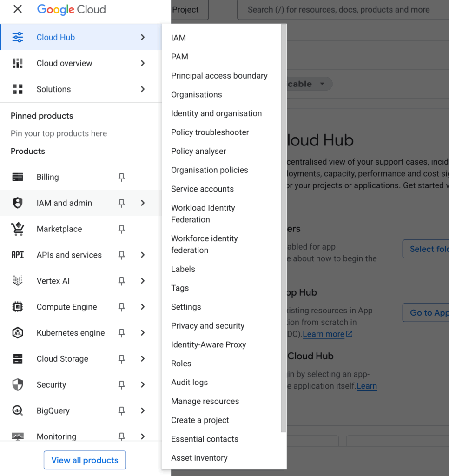Click the submenu vertical scrollbar
The height and width of the screenshot is (476, 449).
284,228
